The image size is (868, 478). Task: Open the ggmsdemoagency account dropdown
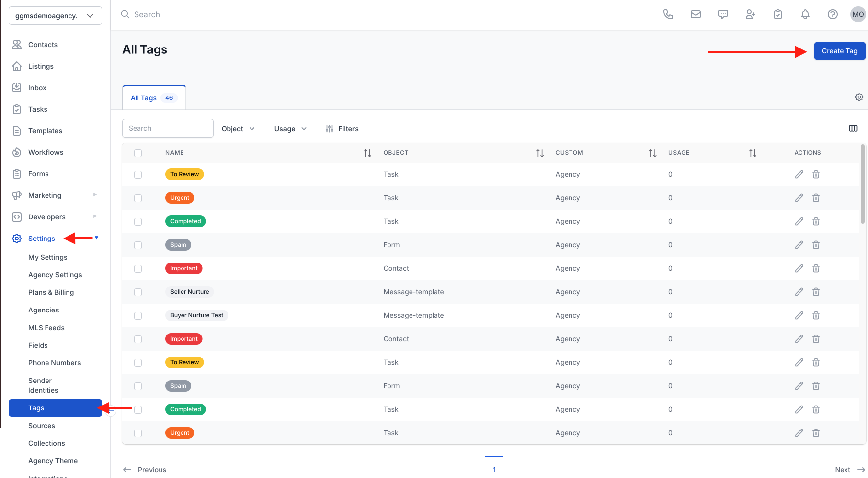[x=55, y=16]
